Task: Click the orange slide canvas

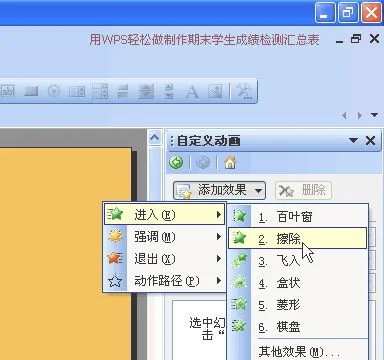Action: pos(65,253)
